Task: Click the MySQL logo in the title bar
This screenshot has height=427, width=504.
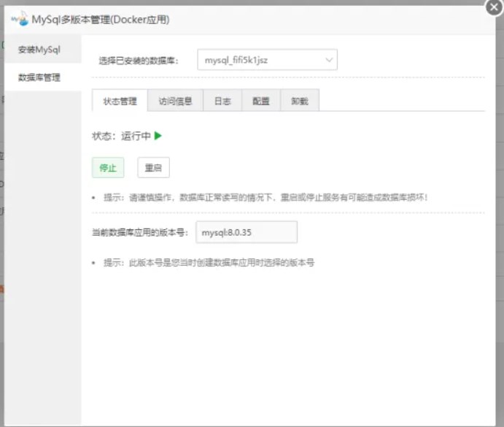Action: point(18,20)
